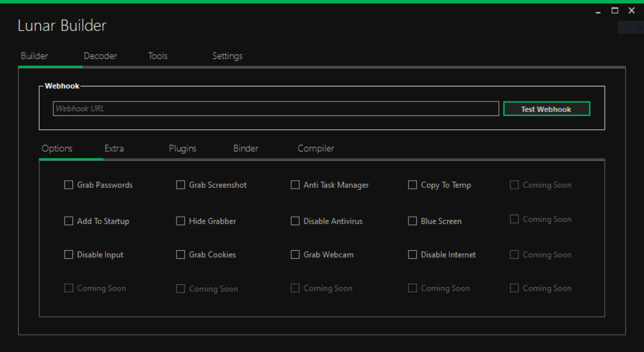Toggle the Hide Grabber checkbox
This screenshot has width=644, height=352.
coord(181,221)
